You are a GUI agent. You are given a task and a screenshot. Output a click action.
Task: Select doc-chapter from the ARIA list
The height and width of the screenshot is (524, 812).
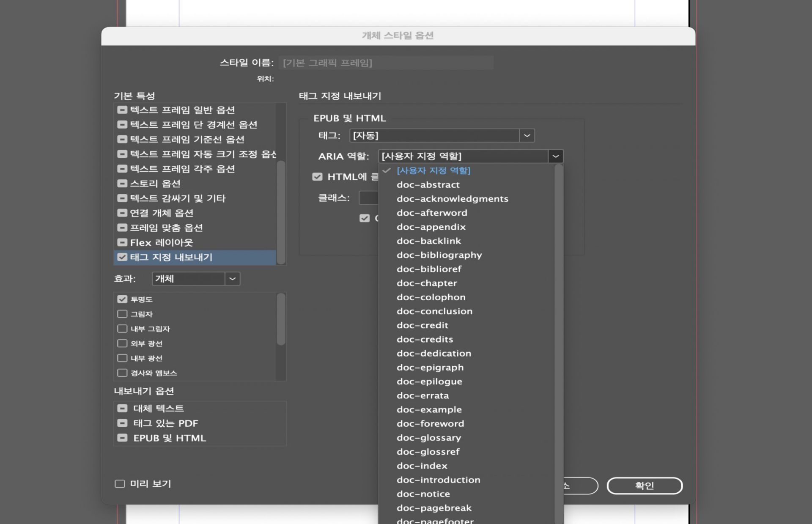tap(426, 283)
